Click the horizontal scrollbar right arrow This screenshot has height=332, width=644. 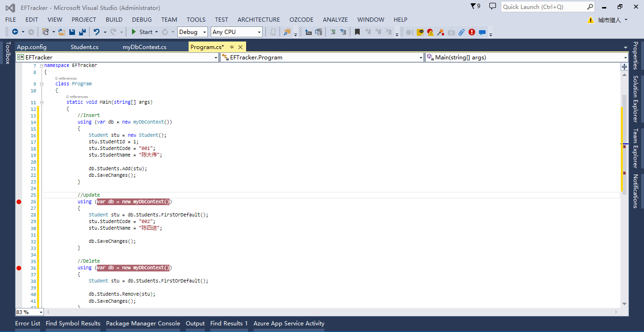coord(616,312)
